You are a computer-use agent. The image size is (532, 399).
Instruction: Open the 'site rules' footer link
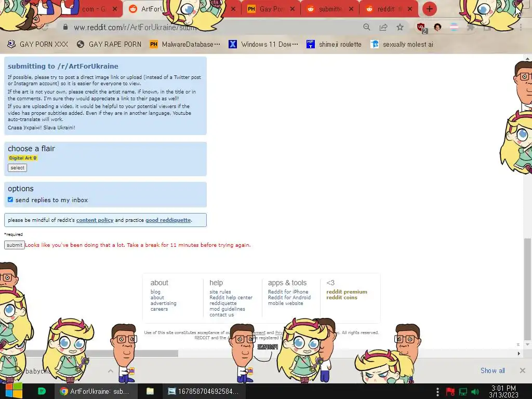(x=220, y=292)
